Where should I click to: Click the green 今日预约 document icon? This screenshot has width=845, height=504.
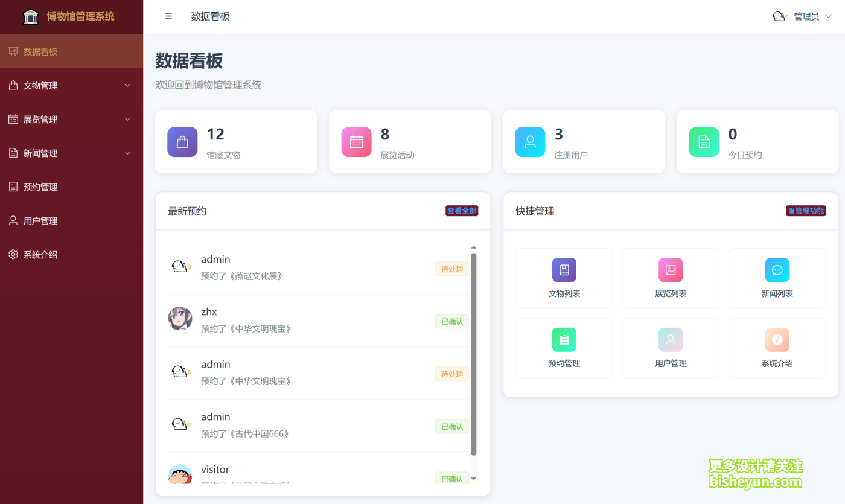[x=704, y=141]
